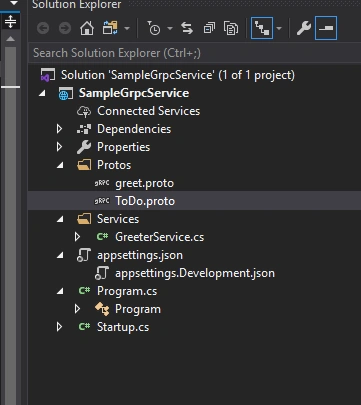
Task: Click C# icon beside GreeterService.cs
Action: (102, 237)
